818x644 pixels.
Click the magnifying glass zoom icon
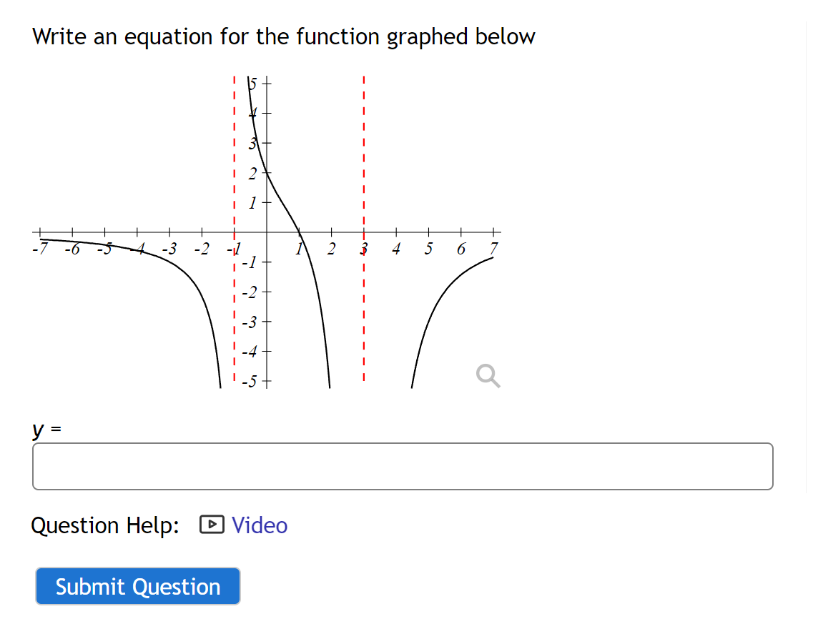tap(487, 375)
